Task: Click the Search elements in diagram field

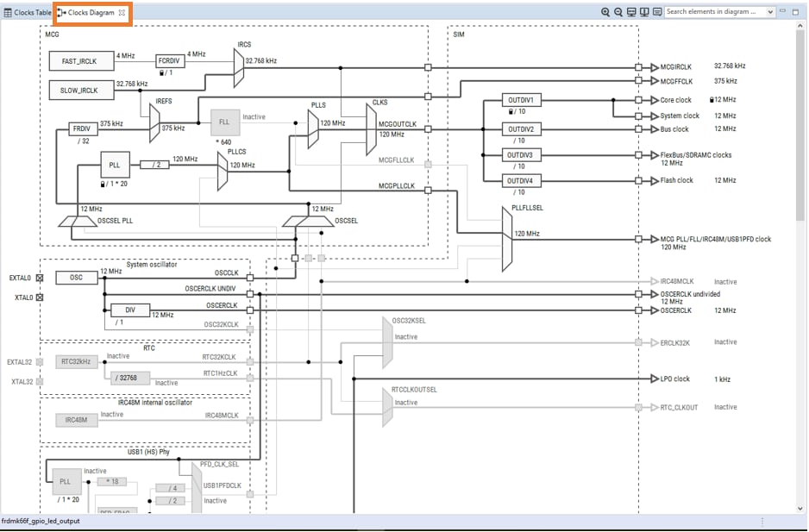Action: [714, 12]
